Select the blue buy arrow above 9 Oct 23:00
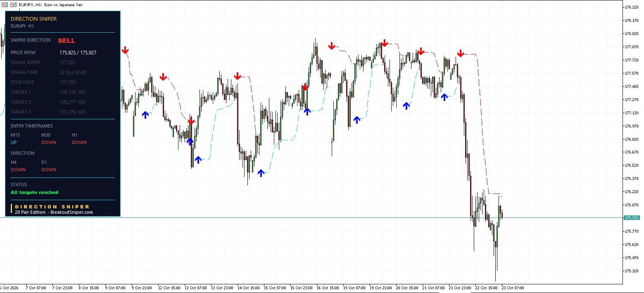The image size is (644, 293). pyautogui.click(x=145, y=115)
